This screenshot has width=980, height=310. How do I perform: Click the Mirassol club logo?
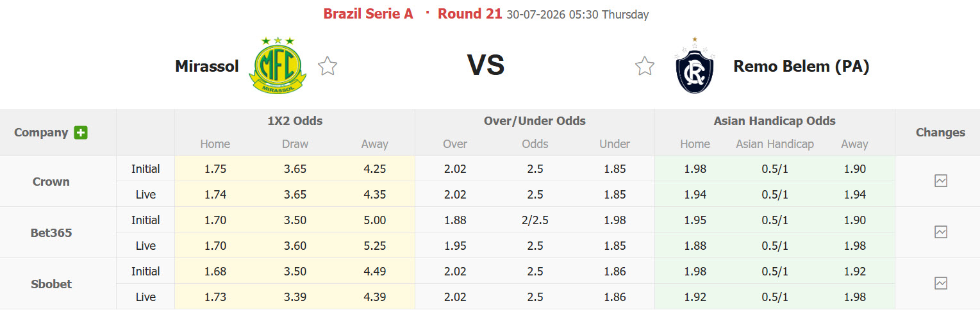pyautogui.click(x=278, y=65)
